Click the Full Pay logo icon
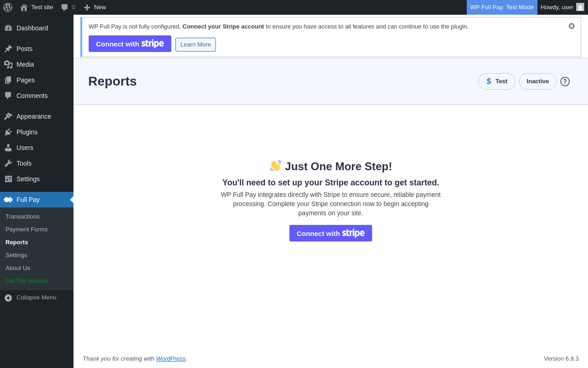 tap(8, 200)
